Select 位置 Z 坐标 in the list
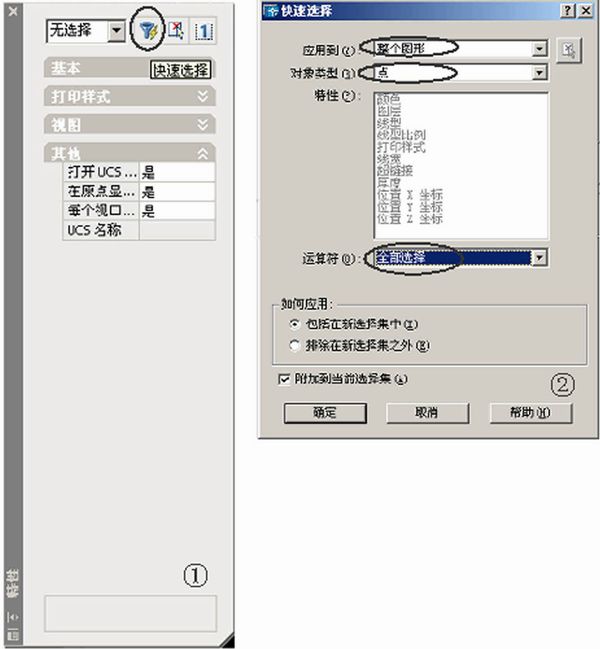Image resolution: width=600 pixels, height=649 pixels. click(410, 219)
